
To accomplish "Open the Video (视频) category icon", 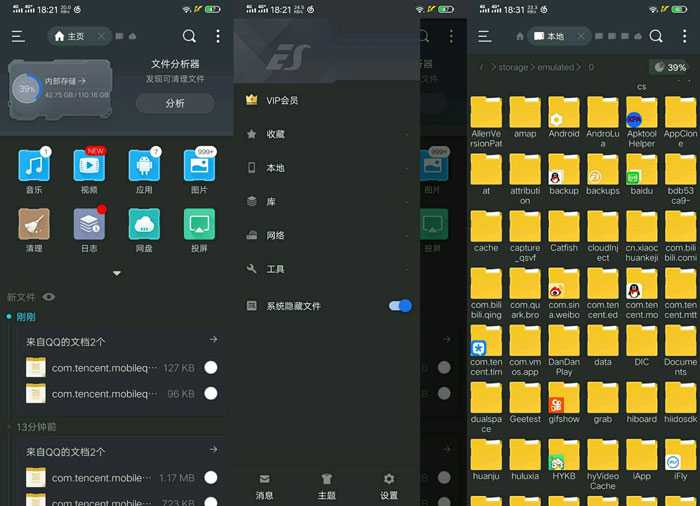I will point(89,166).
